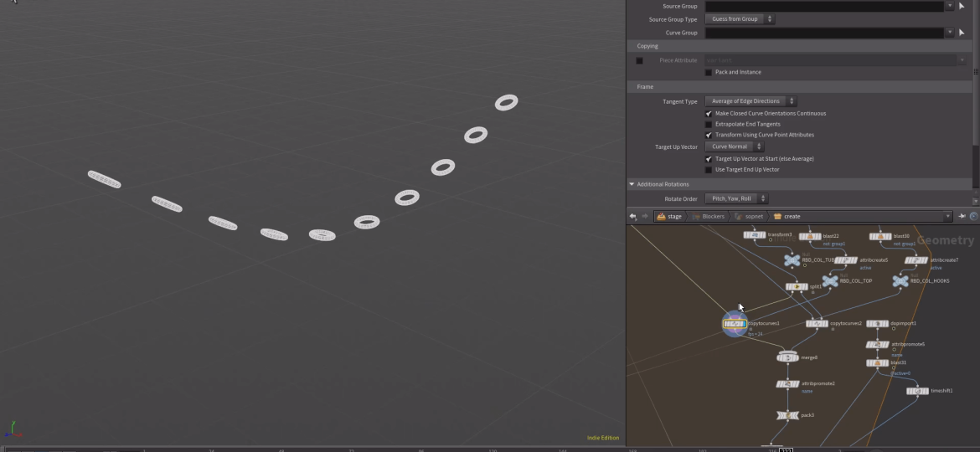Click the merge8 node icon

(x=787, y=357)
